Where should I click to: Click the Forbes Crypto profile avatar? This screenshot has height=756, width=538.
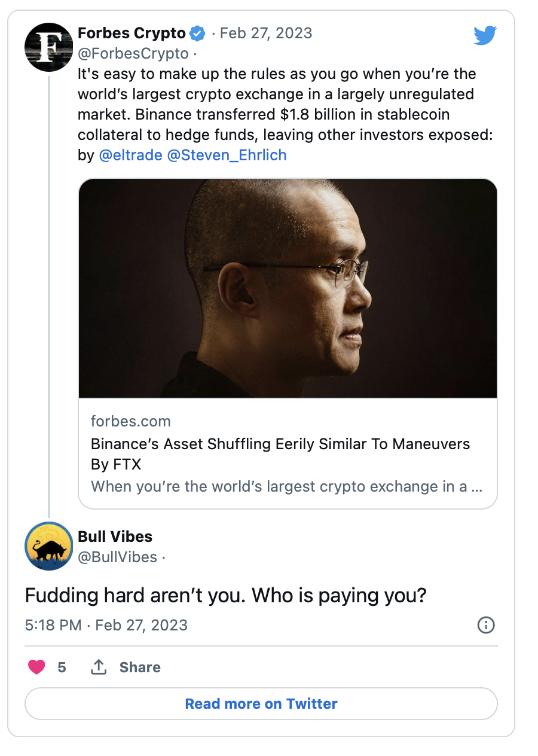(48, 47)
